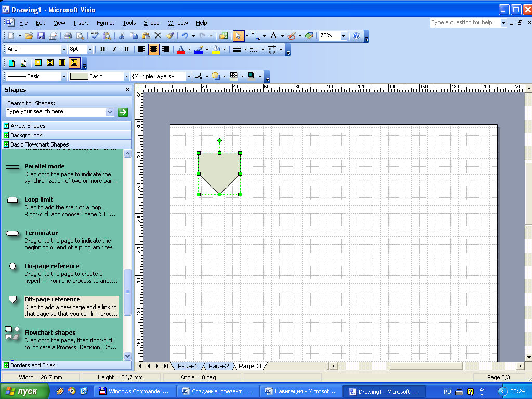
Task: Open the help question box dropdown
Action: [x=503, y=23]
